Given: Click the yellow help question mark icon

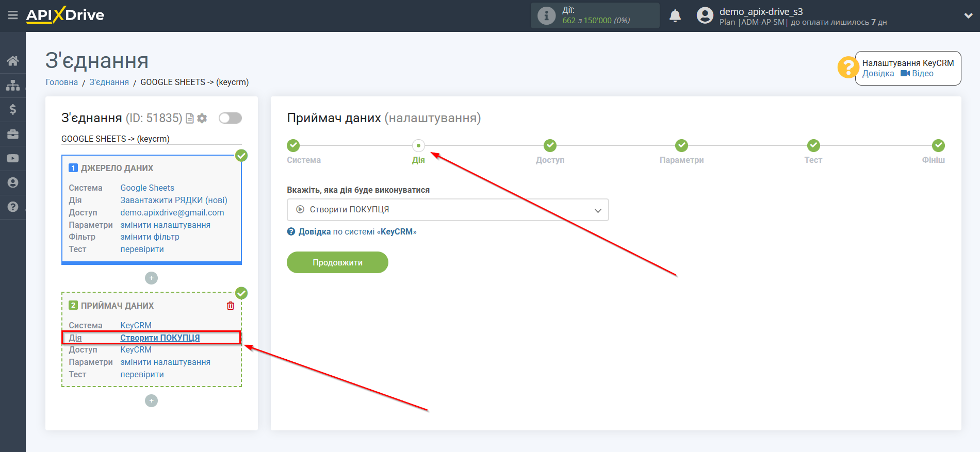Looking at the screenshot, I should pos(848,67).
